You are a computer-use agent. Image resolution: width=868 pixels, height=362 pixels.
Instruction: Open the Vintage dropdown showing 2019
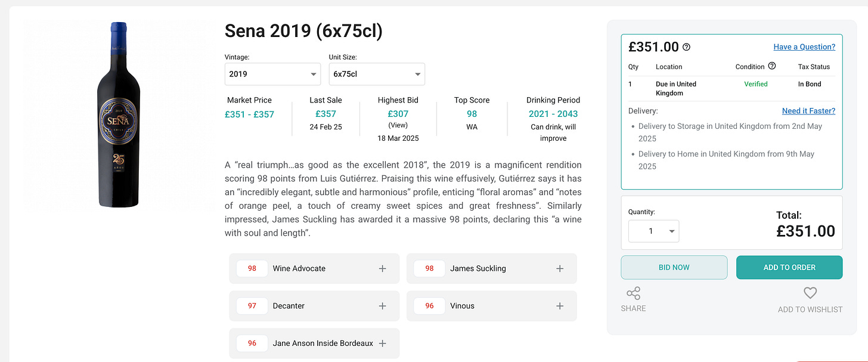click(273, 74)
